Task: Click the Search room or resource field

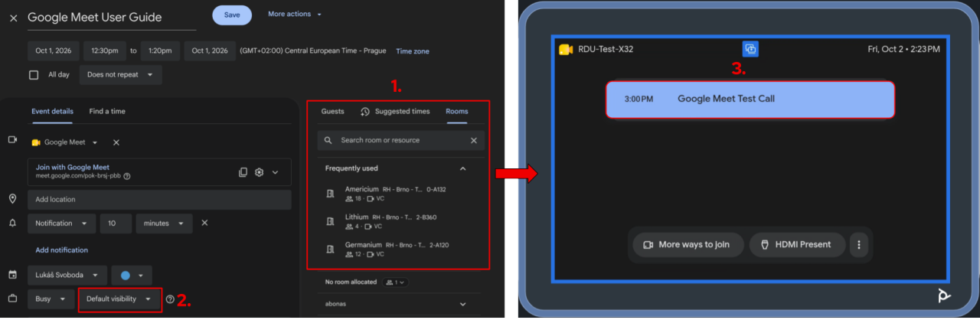Action: click(401, 140)
